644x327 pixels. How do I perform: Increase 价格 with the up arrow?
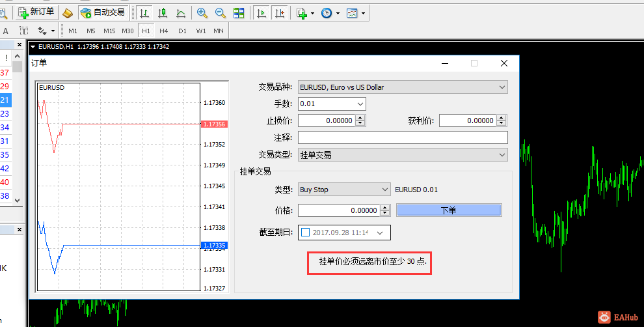click(x=385, y=208)
